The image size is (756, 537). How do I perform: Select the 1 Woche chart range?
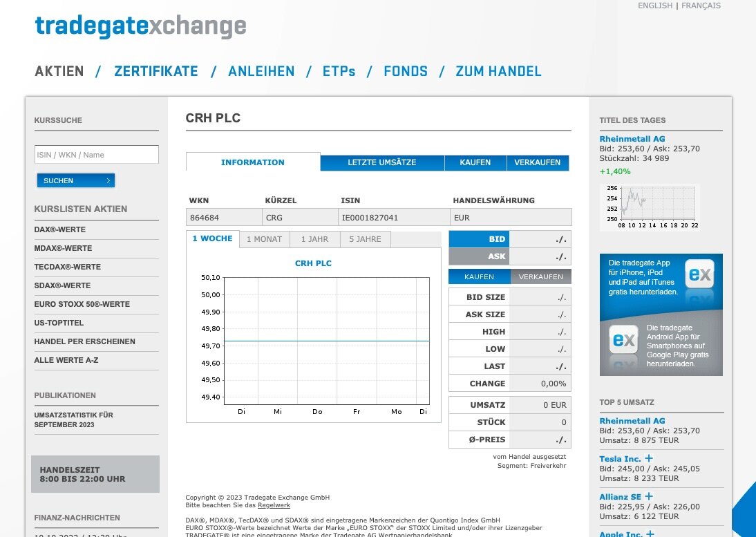point(213,239)
